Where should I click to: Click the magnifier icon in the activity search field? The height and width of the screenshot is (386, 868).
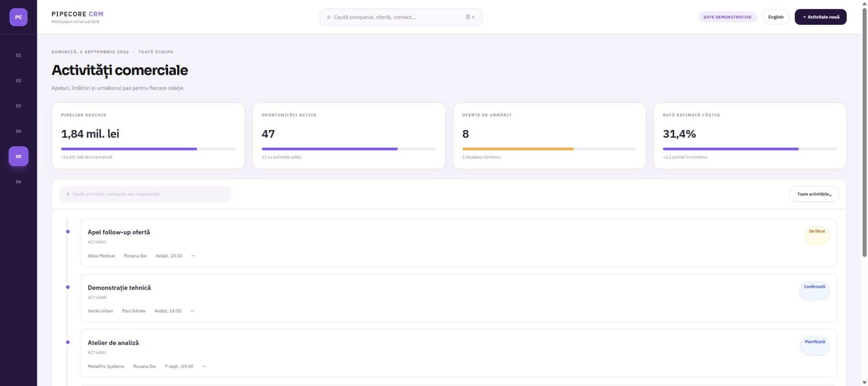point(68,194)
